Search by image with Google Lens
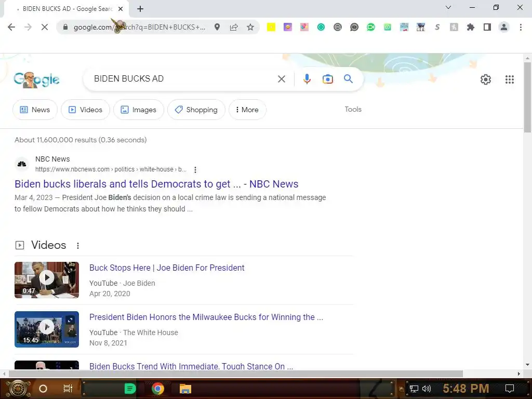This screenshot has height=399, width=532. pos(327,79)
